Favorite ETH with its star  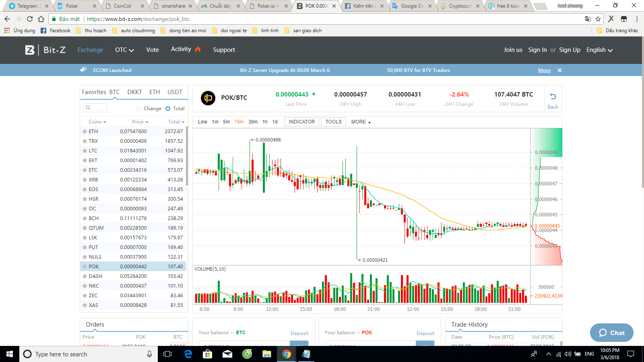click(x=85, y=132)
